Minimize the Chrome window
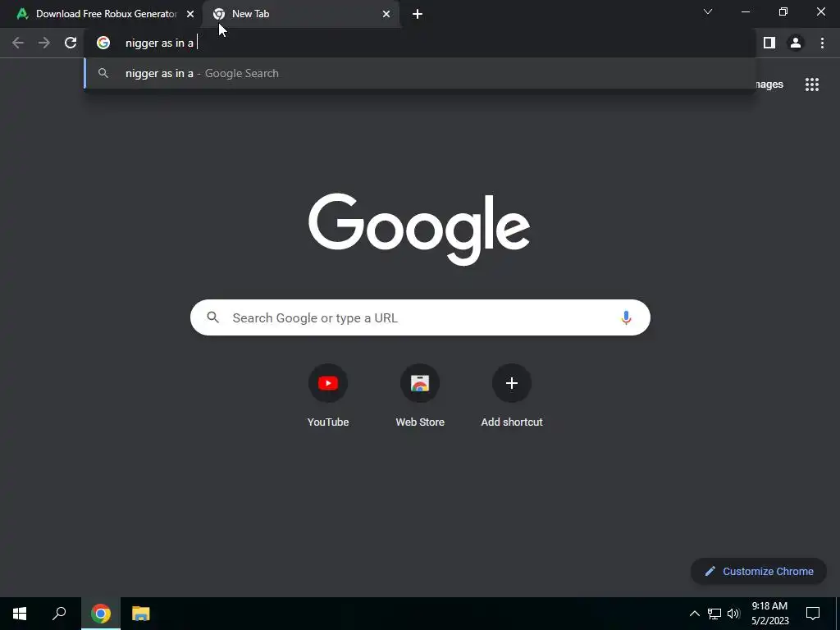Image resolution: width=840 pixels, height=630 pixels. tap(745, 11)
